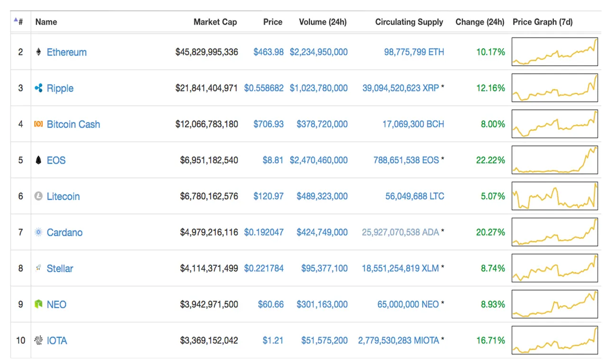Image resolution: width=607 pixels, height=364 pixels.
Task: Click NEO price $60.66
Action: (x=271, y=304)
